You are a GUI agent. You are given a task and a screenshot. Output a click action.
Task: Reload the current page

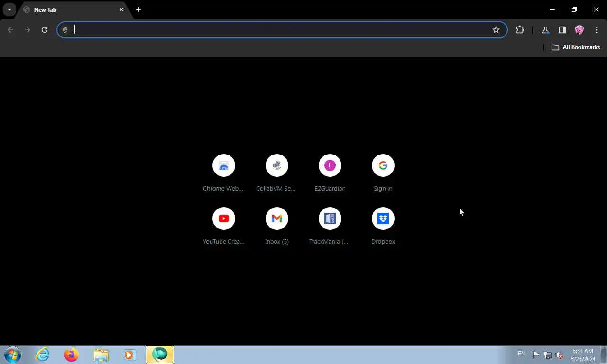(x=45, y=30)
